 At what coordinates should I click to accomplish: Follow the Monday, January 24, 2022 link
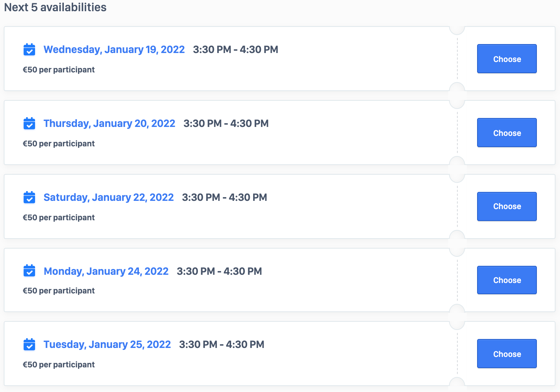[x=106, y=271]
